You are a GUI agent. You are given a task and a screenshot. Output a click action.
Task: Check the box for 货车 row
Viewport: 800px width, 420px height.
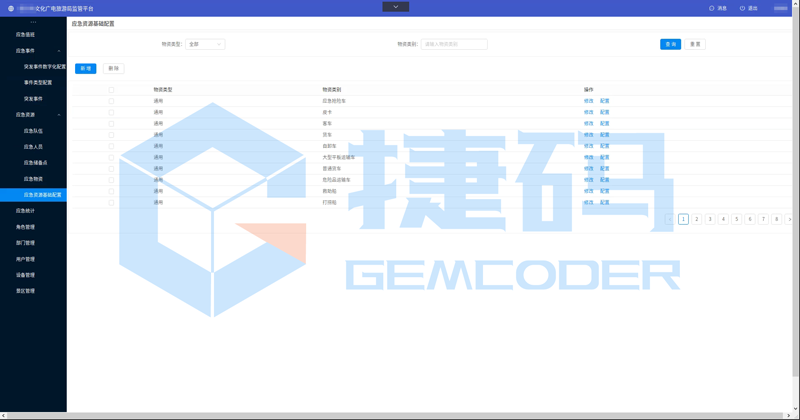[111, 135]
